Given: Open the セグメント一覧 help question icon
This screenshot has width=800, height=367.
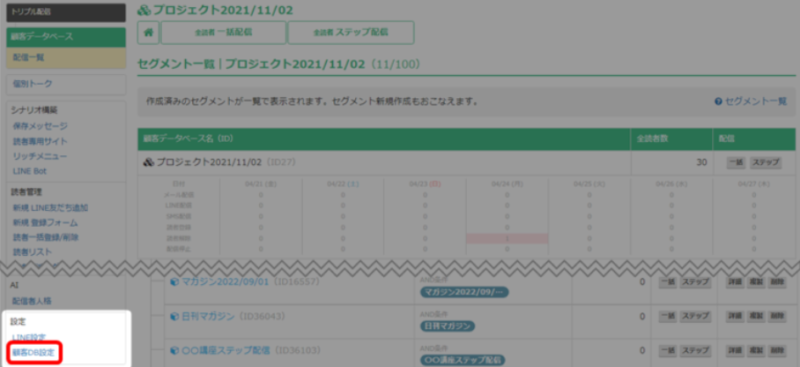Looking at the screenshot, I should coord(718,102).
